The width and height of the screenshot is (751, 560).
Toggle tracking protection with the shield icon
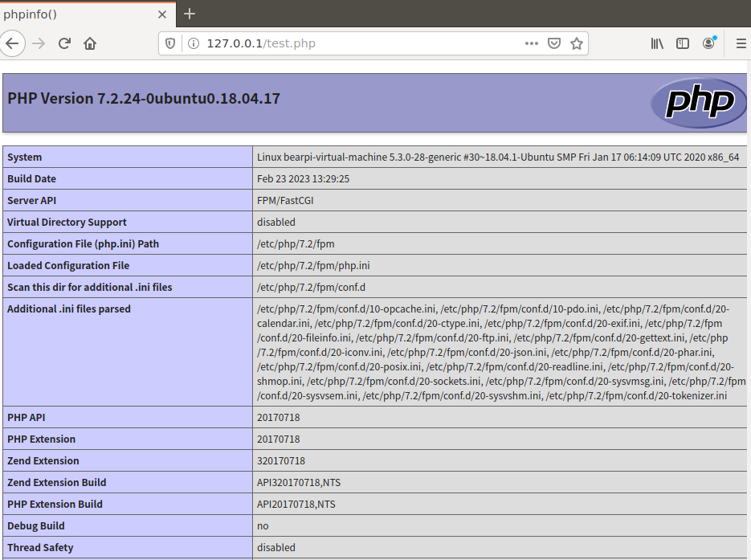[x=169, y=43]
